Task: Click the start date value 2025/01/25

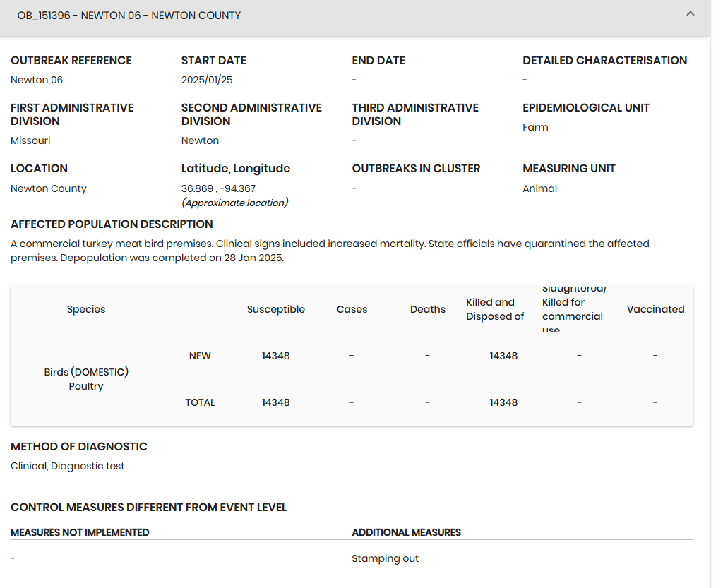Action: pyautogui.click(x=207, y=80)
